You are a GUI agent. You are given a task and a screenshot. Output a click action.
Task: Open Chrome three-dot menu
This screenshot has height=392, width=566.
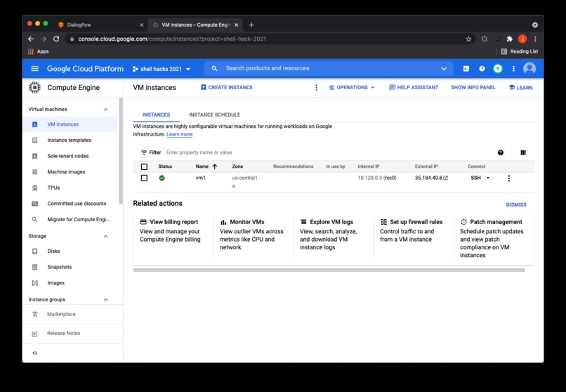coord(535,39)
